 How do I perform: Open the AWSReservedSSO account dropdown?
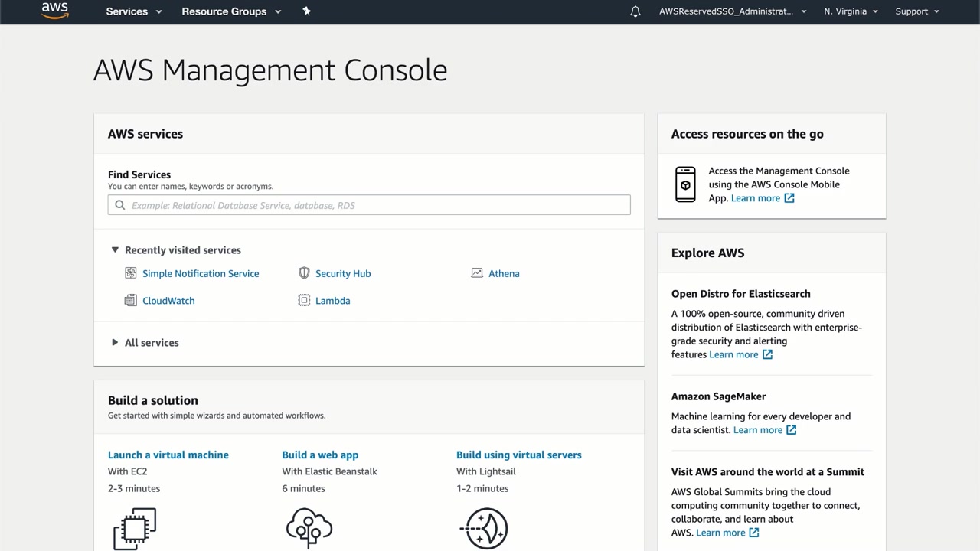coord(732,11)
